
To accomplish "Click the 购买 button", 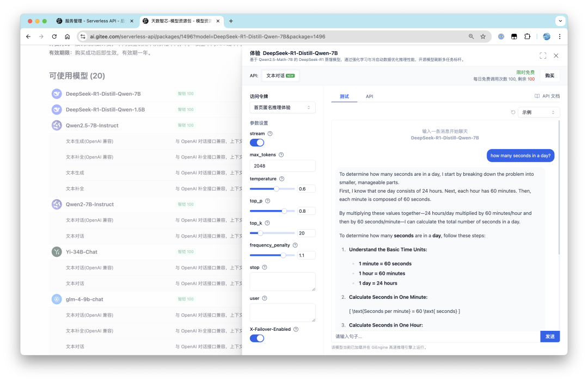I will [550, 76].
